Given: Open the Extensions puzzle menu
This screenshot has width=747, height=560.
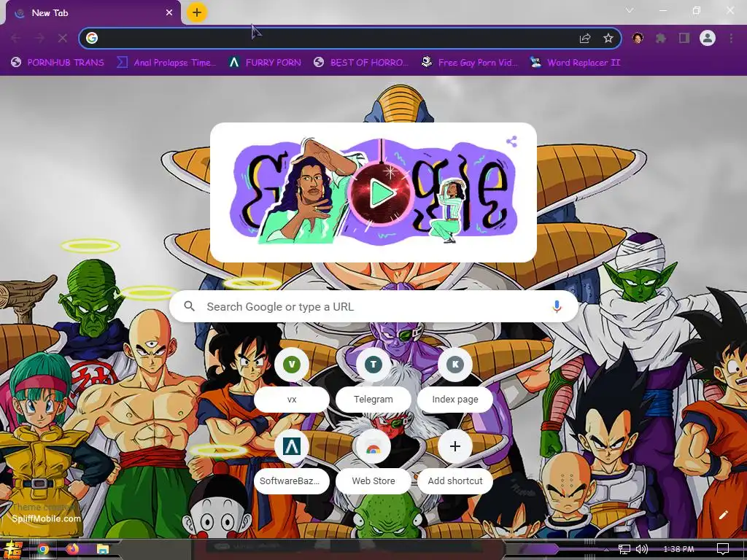Looking at the screenshot, I should [661, 38].
